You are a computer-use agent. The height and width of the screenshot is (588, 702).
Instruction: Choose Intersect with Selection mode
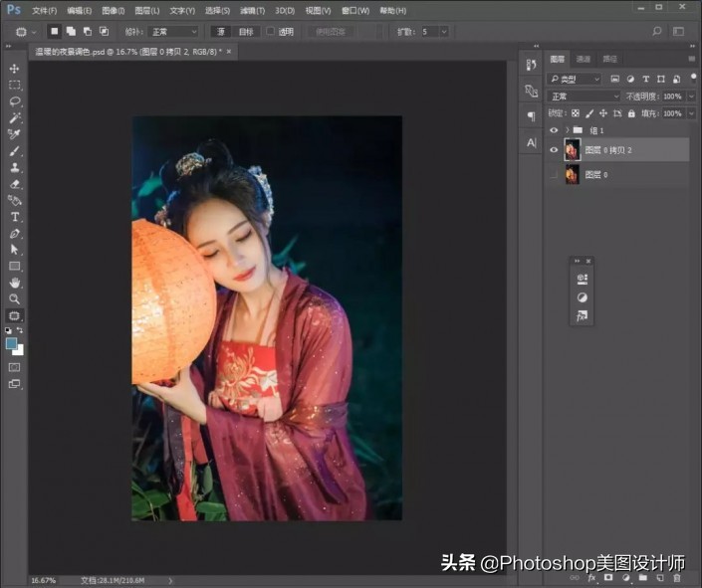point(104,31)
